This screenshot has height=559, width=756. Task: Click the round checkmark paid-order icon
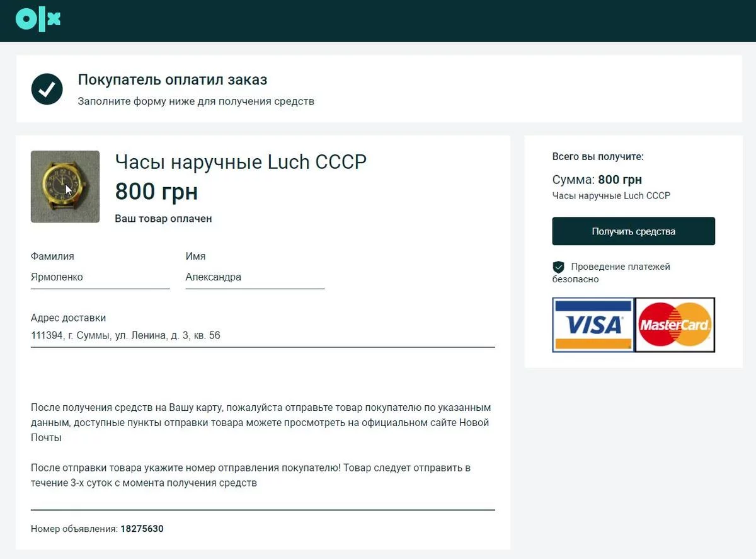[47, 89]
